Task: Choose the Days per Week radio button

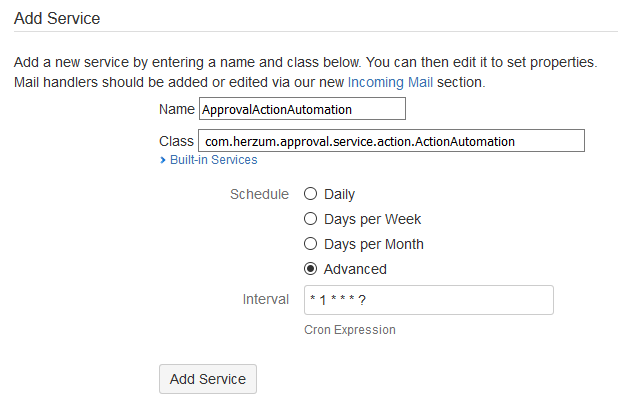Action: point(310,219)
